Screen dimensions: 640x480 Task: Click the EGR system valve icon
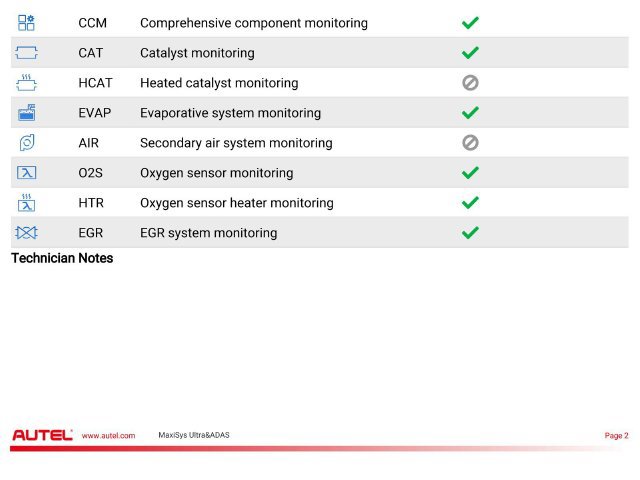[26, 233]
